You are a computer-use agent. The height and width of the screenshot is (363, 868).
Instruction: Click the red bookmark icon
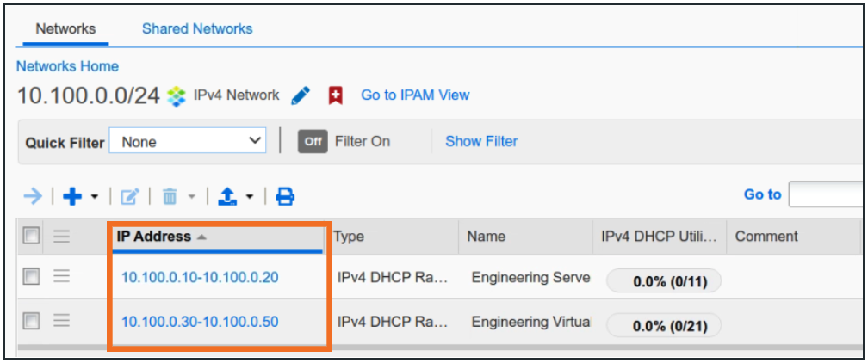point(336,95)
